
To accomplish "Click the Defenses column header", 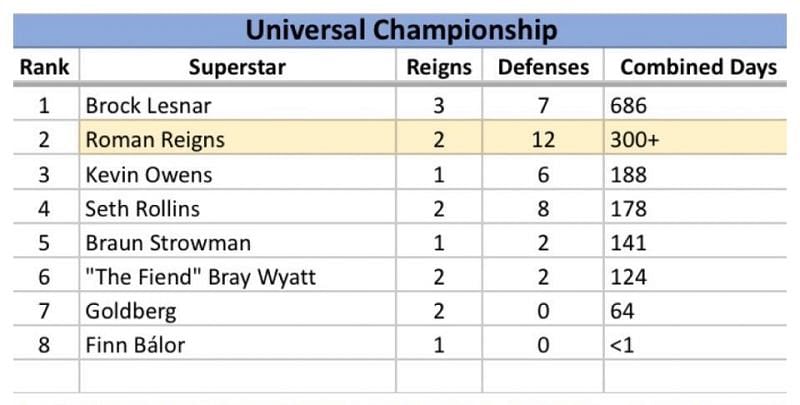I will (x=543, y=68).
